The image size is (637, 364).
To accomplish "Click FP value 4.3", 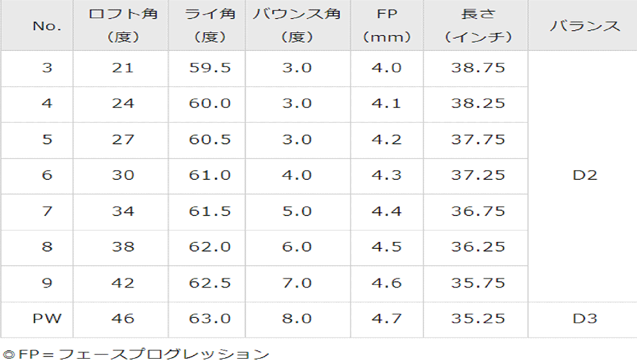I will click(x=386, y=175).
